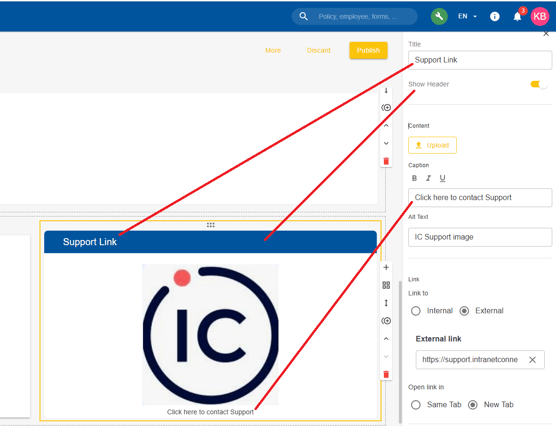Clear the external link URL field

tap(532, 360)
